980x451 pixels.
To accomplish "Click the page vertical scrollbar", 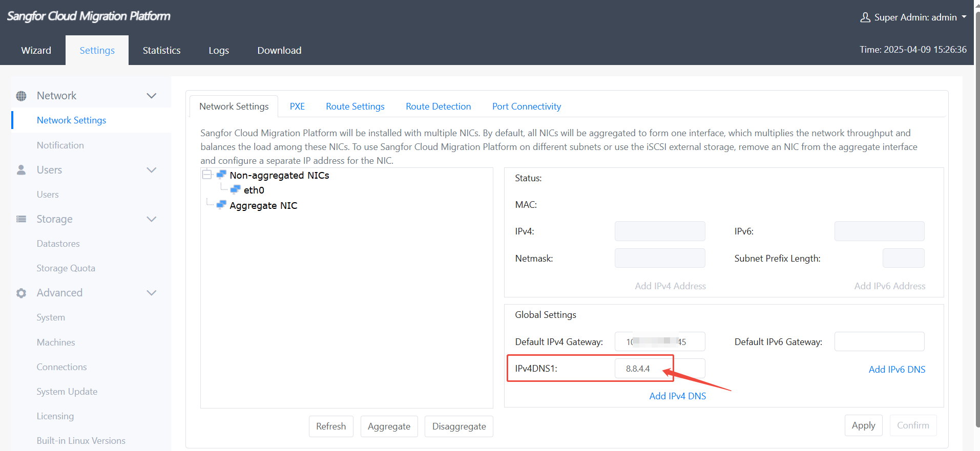I will tap(977, 220).
